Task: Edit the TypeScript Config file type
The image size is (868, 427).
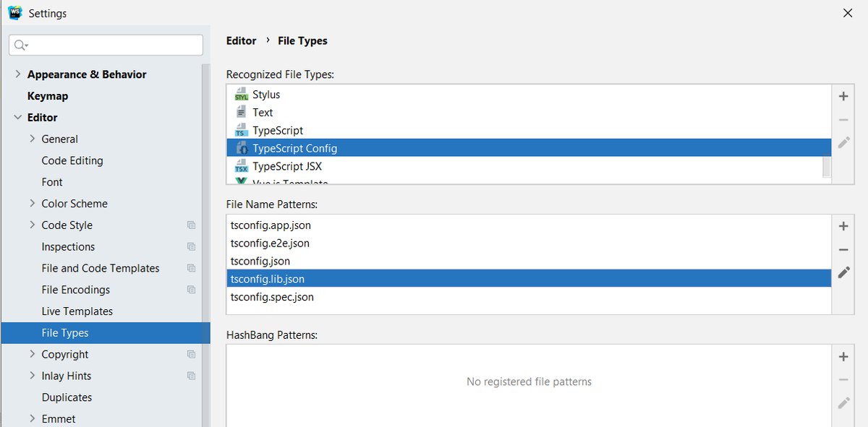Action: coord(843,143)
